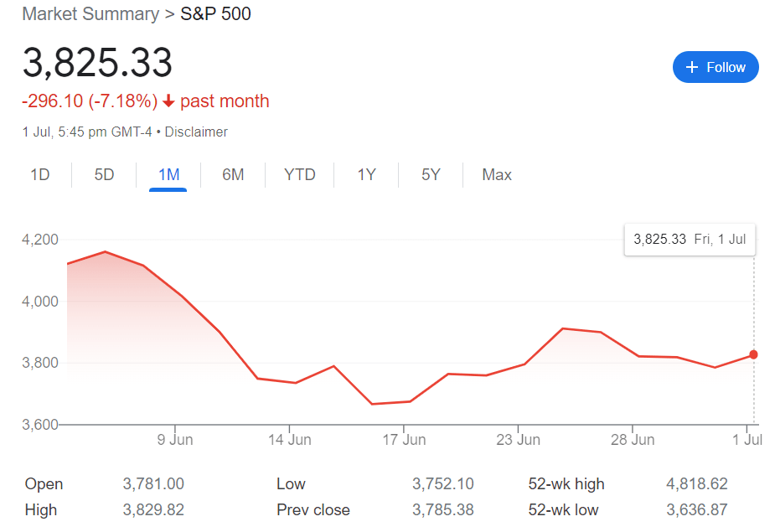
Task: Click the 9 Jun axis label
Action: (176, 439)
